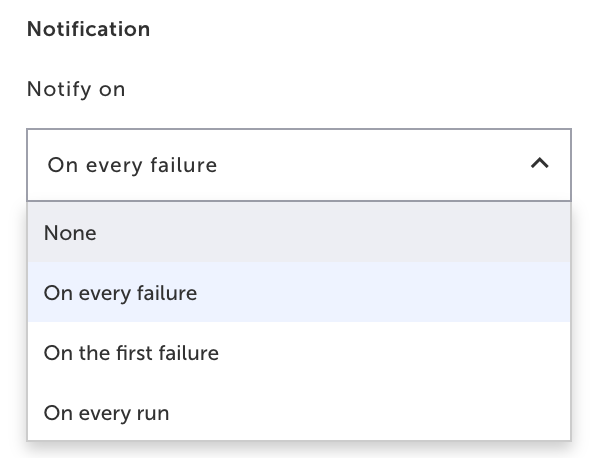The height and width of the screenshot is (458, 602).
Task: Close the dropdown using the chevron
Action: point(539,164)
